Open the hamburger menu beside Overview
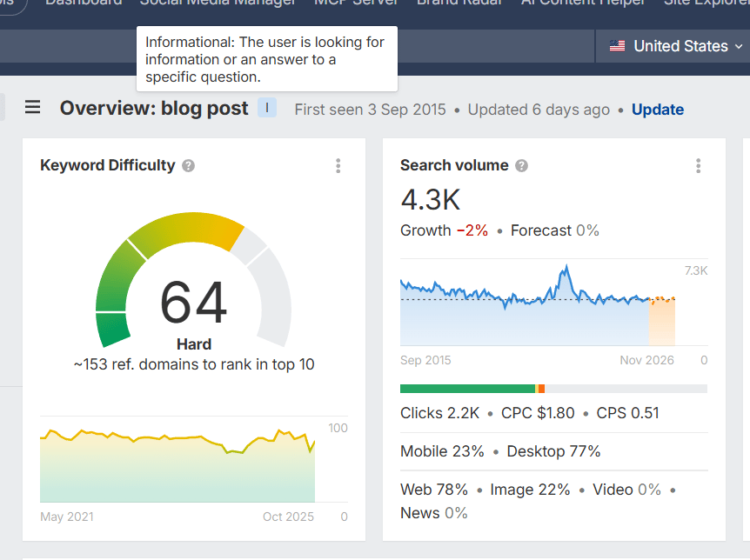Viewport: 750px width, 560px height. click(32, 107)
